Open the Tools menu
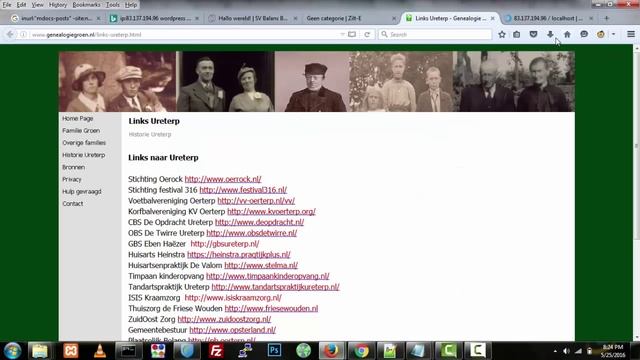640x360 pixels. [113, 5]
